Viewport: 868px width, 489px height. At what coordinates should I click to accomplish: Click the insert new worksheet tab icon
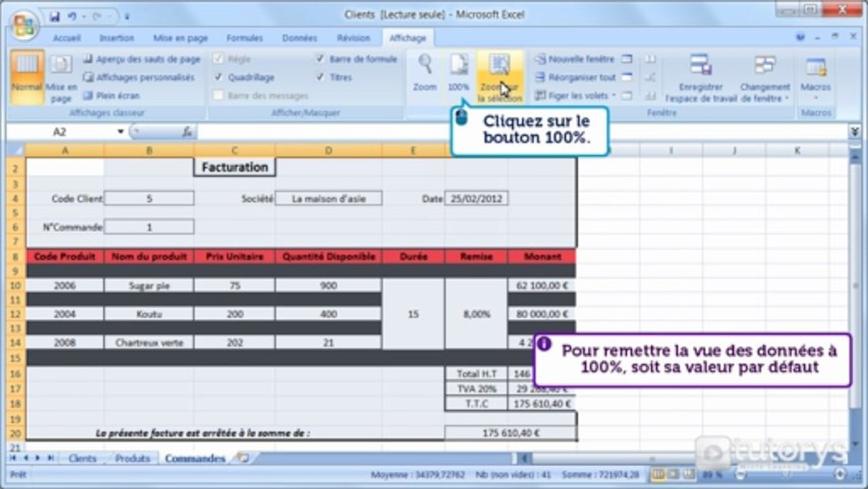point(242,458)
